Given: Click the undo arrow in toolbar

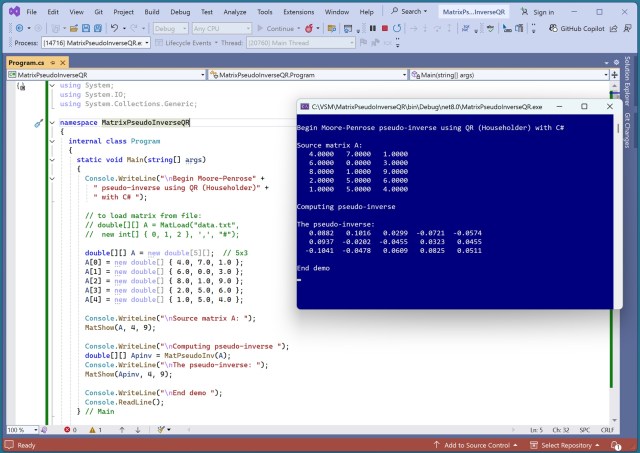Looking at the screenshot, I should pos(115,28).
